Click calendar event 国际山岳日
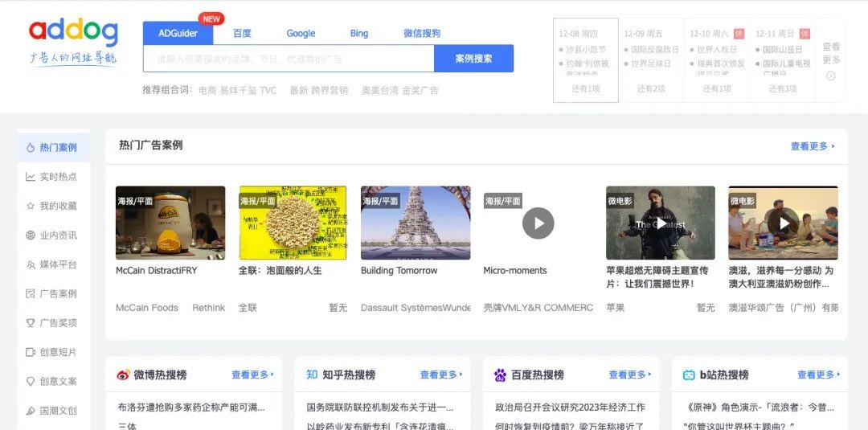The height and width of the screenshot is (430, 868). point(783,49)
